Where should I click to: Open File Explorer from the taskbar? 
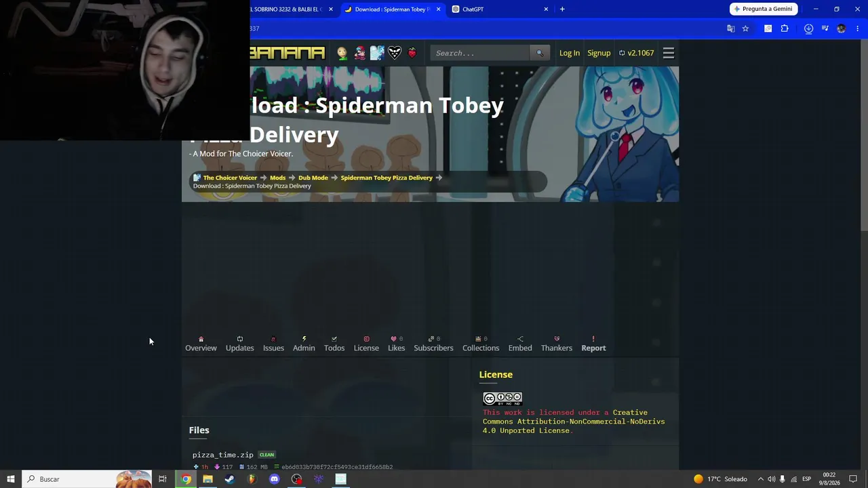(x=208, y=479)
